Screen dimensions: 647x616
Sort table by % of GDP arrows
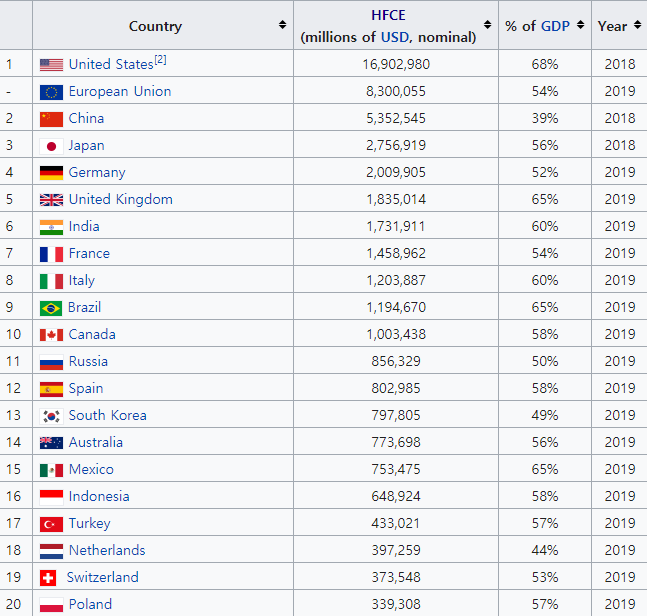click(580, 26)
